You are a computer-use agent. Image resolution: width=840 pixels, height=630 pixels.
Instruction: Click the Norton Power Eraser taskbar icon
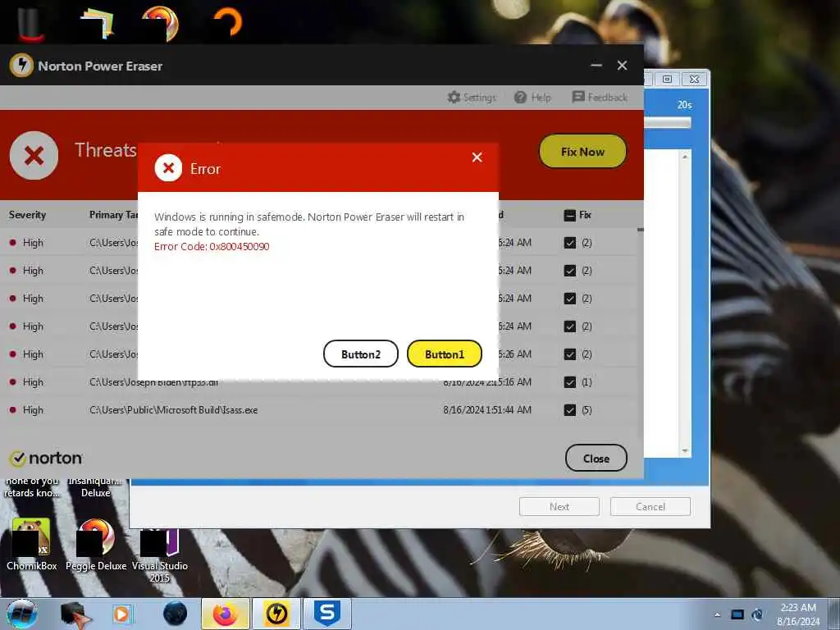pos(276,614)
